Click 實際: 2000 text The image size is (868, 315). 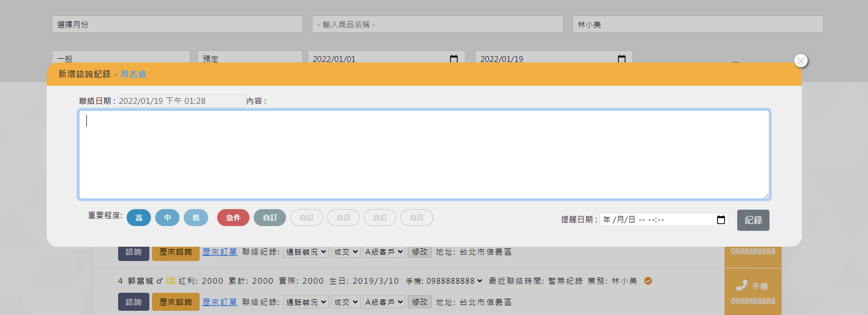pos(301,281)
